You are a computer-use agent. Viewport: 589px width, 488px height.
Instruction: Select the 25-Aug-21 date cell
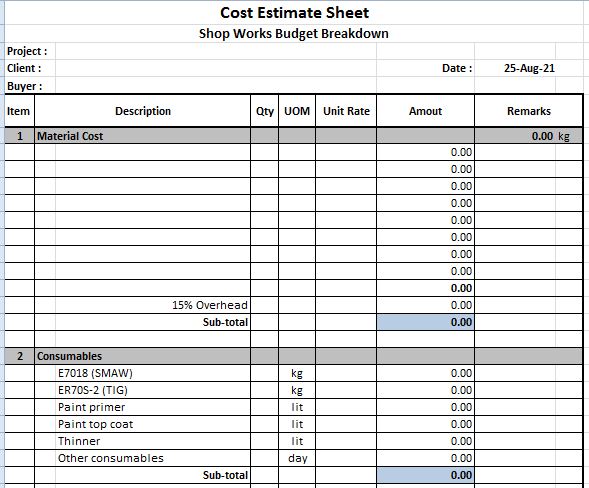click(529, 68)
